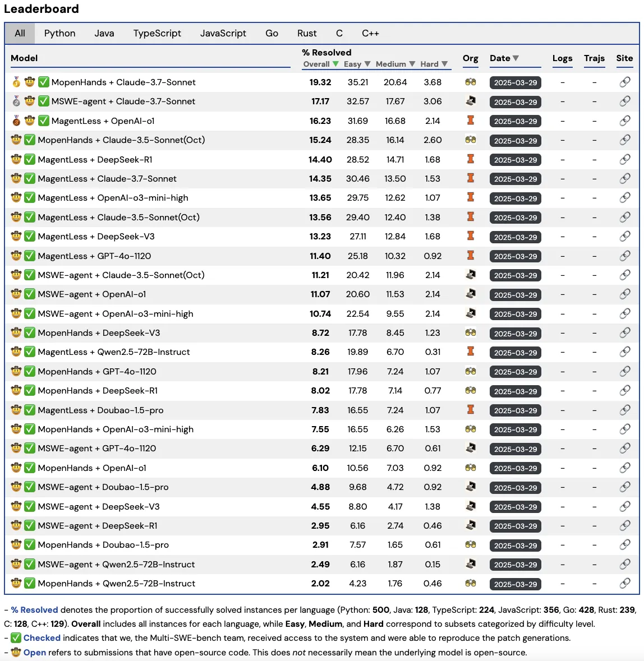Open the % Resolved explanation link

pos(35,609)
